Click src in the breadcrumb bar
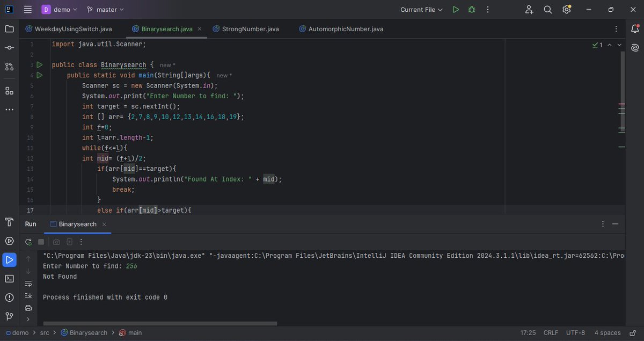Viewport: 644px width, 341px height. [x=45, y=333]
